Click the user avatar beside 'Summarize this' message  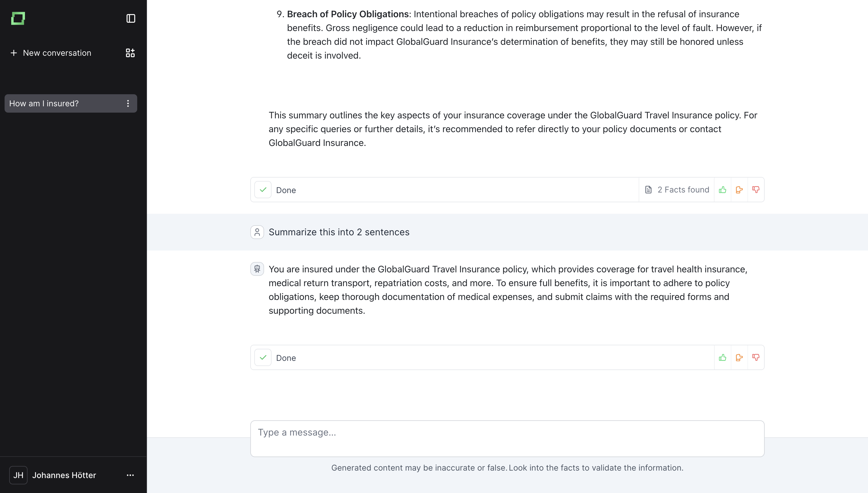(257, 232)
